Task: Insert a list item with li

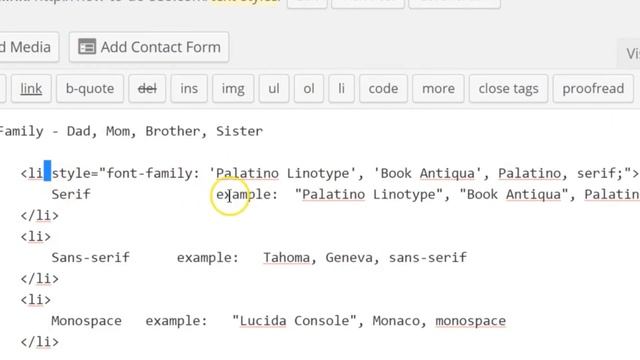Action: click(342, 89)
